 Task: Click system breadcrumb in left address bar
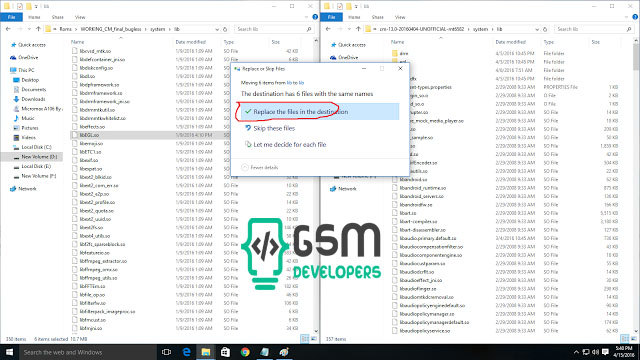(x=158, y=29)
